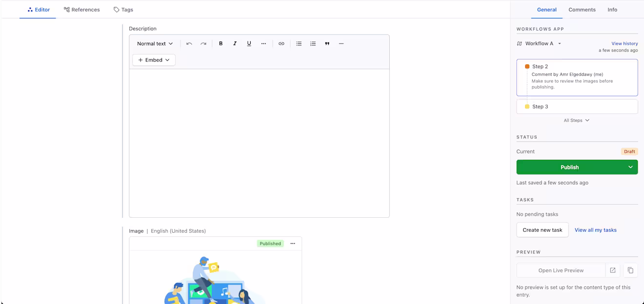Viewport: 644px width, 304px height.
Task: Open the General sidebar tab
Action: pos(547,10)
